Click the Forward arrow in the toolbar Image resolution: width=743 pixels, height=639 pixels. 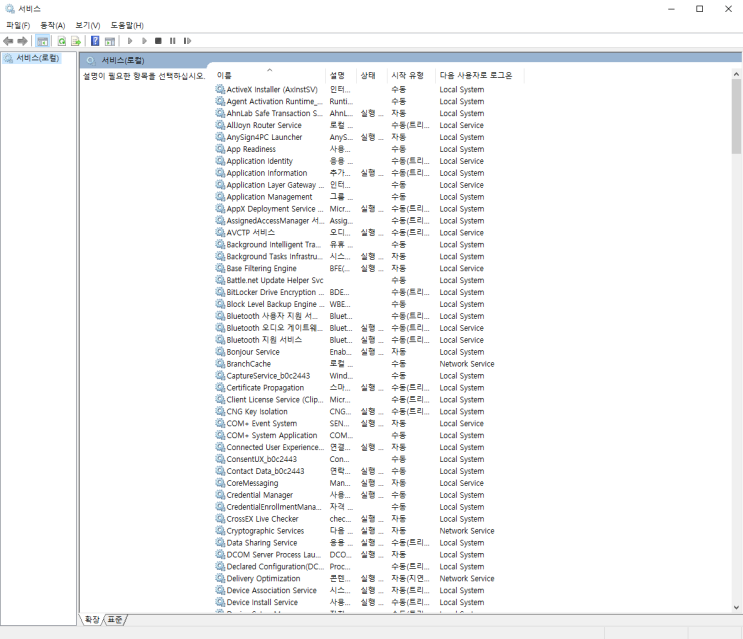[22, 41]
